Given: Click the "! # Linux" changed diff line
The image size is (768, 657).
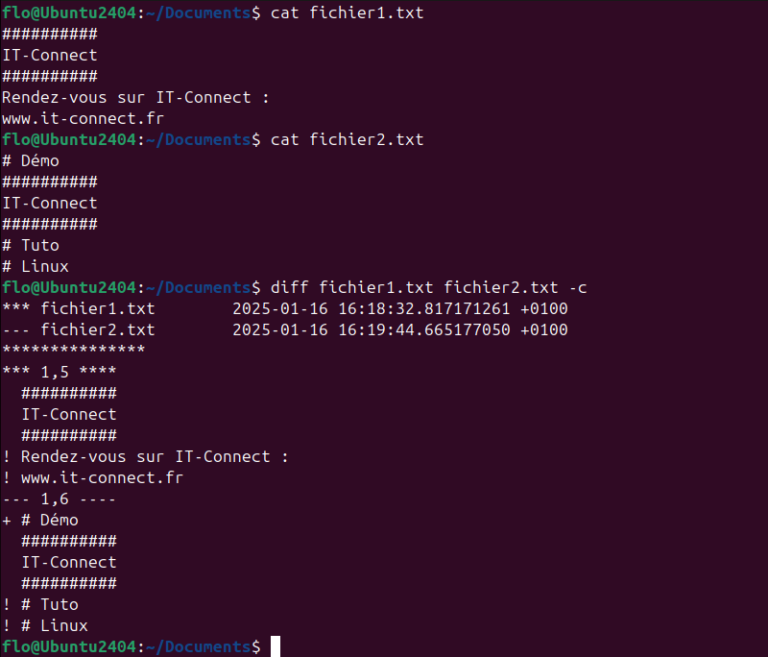Looking at the screenshot, I should coord(46,626).
